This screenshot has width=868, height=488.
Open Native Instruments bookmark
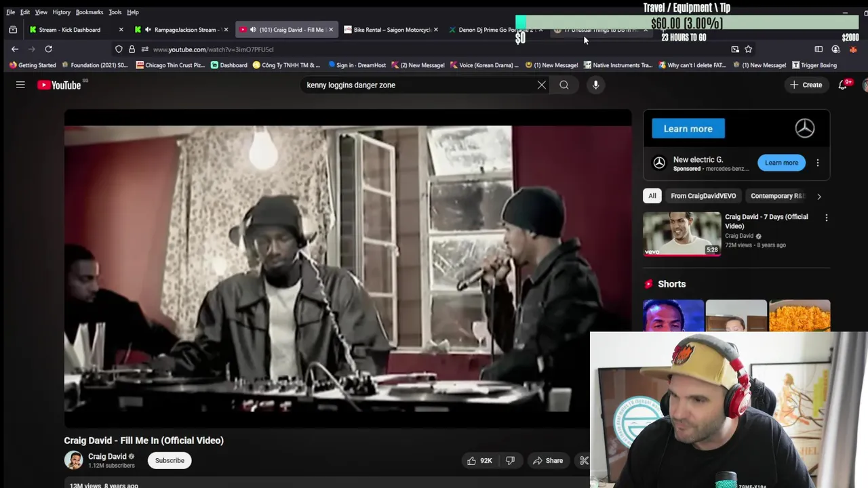point(618,65)
